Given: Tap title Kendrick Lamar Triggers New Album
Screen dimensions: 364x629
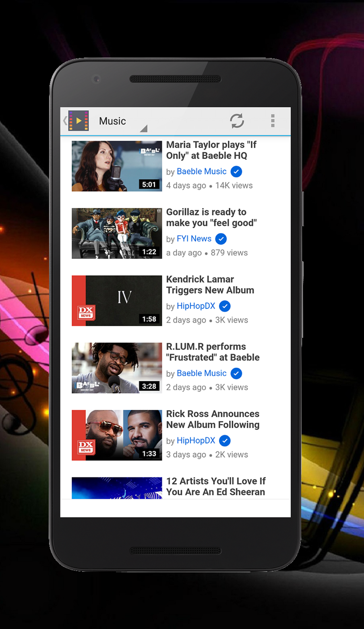Looking at the screenshot, I should pos(210,285).
